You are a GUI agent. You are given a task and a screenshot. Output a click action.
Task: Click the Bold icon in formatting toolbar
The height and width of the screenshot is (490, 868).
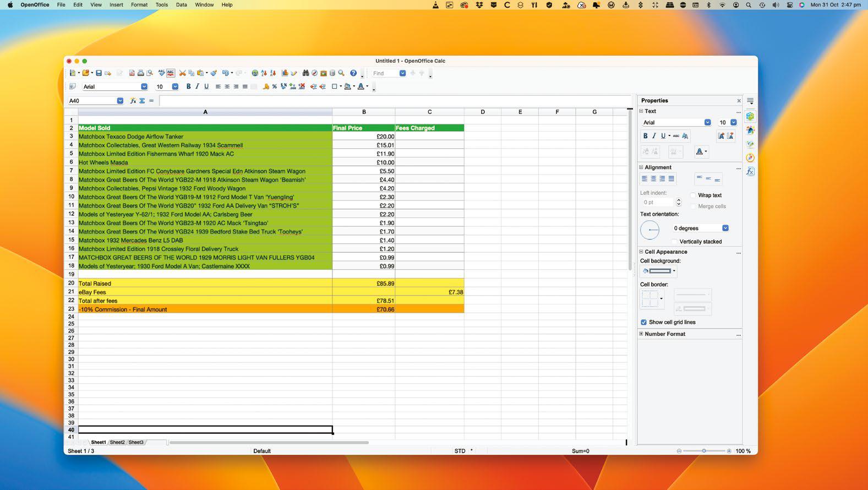[x=188, y=86]
